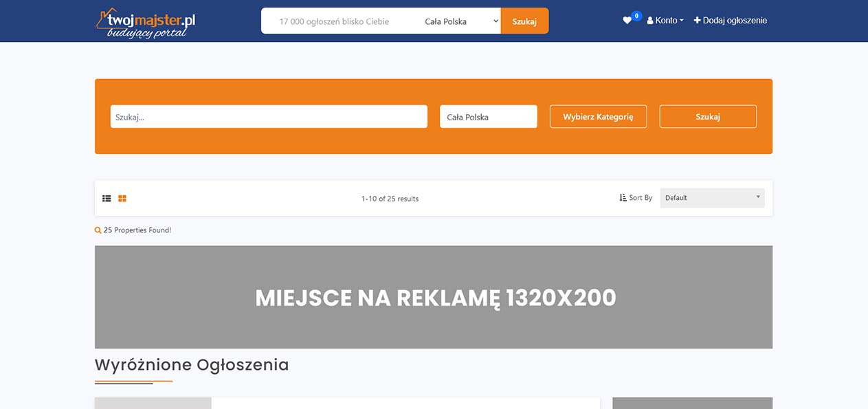The width and height of the screenshot is (868, 409).
Task: Switch to grid view layout
Action: tap(122, 199)
